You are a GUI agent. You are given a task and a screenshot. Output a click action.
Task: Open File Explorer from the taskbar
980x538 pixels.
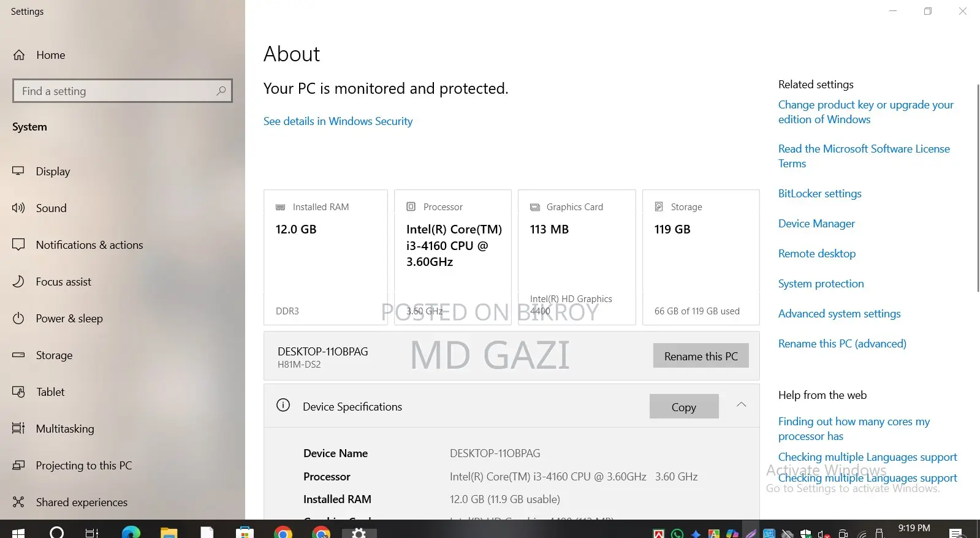169,532
